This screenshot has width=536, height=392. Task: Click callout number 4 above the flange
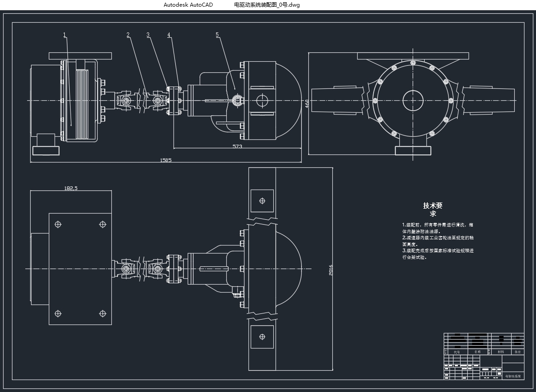[169, 35]
